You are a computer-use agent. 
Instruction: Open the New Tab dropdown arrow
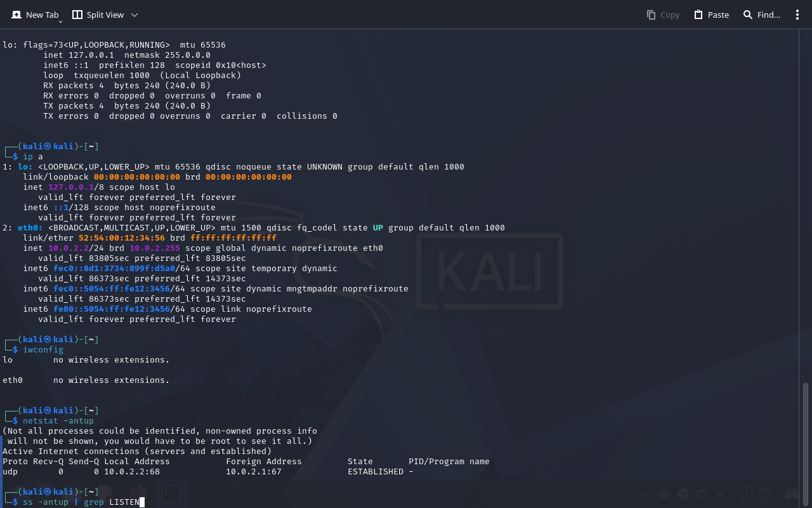point(60,22)
